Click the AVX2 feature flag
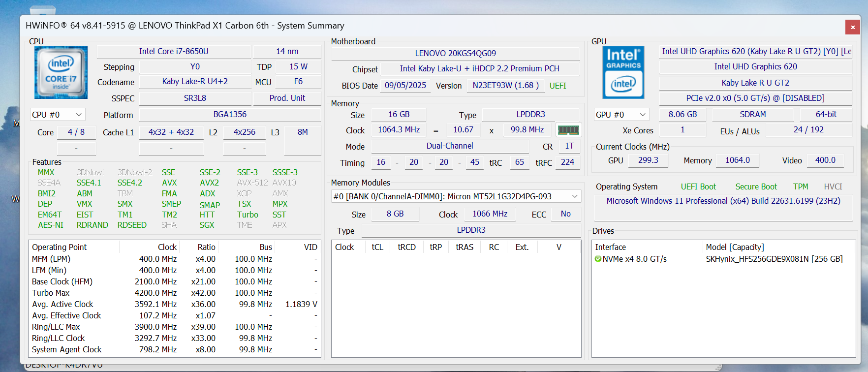This screenshot has width=868, height=372. pyautogui.click(x=210, y=183)
